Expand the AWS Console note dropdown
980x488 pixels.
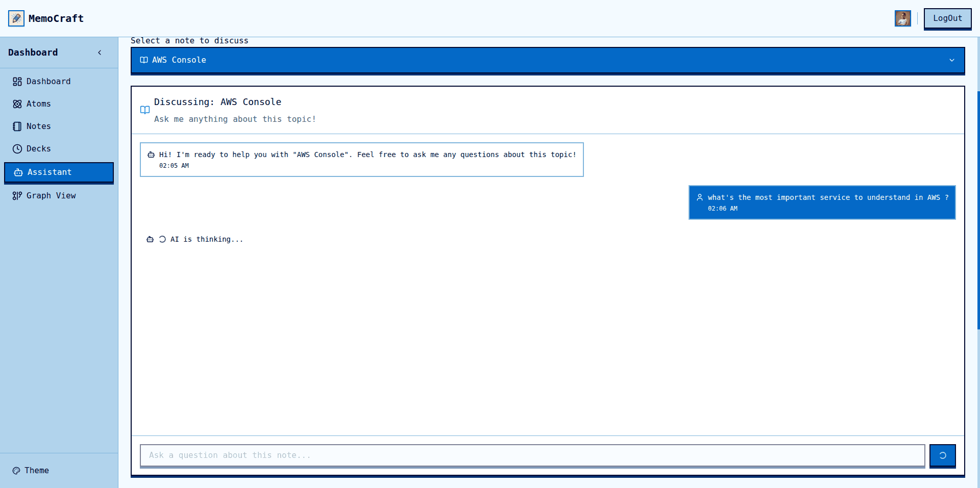point(548,60)
